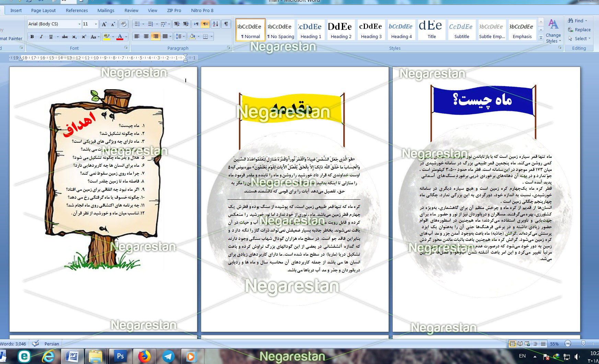
Task: Click the Shrink Font icon
Action: [x=113, y=24]
